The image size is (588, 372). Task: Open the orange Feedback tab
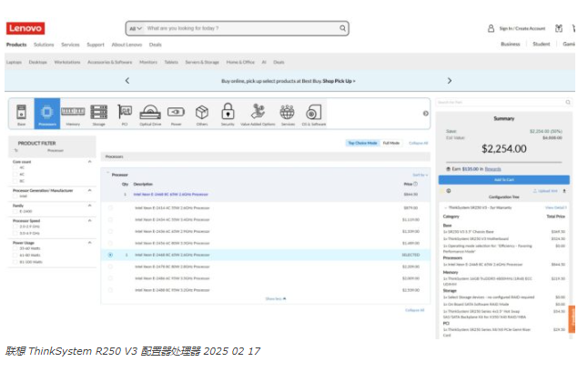[x=573, y=319]
